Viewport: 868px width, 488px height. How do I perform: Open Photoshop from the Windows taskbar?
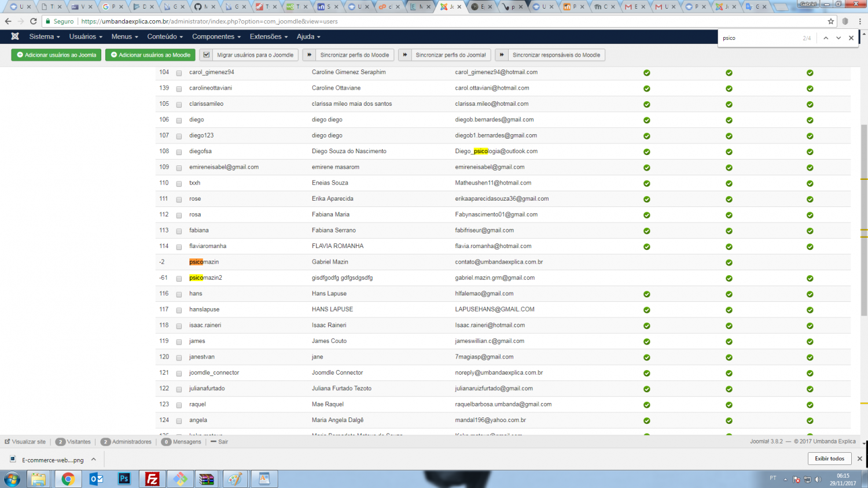124,479
